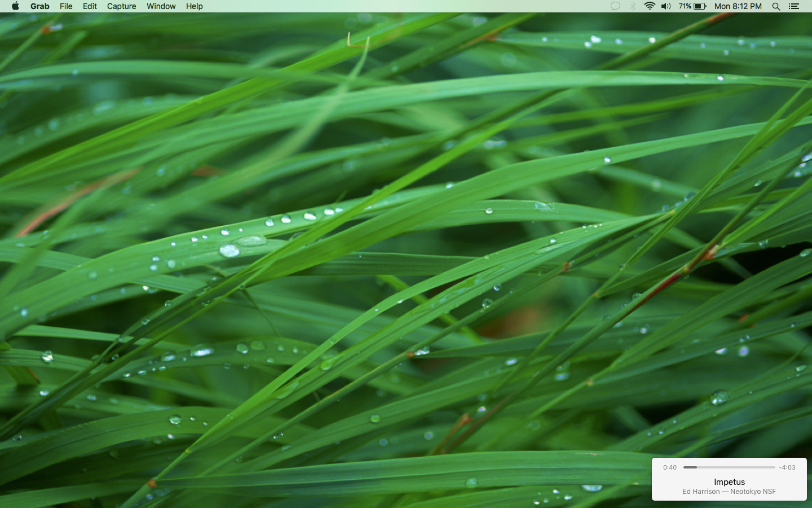Click the Impetus song title
The width and height of the screenshot is (812, 508).
tap(729, 482)
